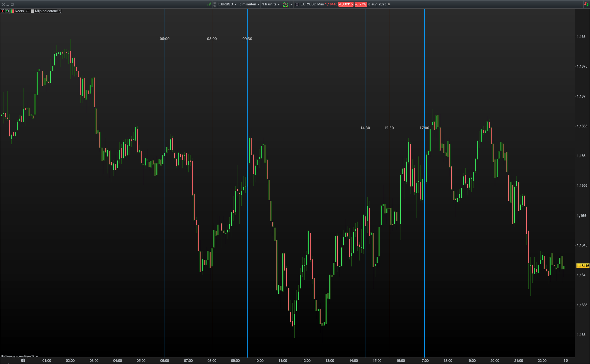
Task: Click the 08:00 blue vertical line label
Action: (x=212, y=39)
